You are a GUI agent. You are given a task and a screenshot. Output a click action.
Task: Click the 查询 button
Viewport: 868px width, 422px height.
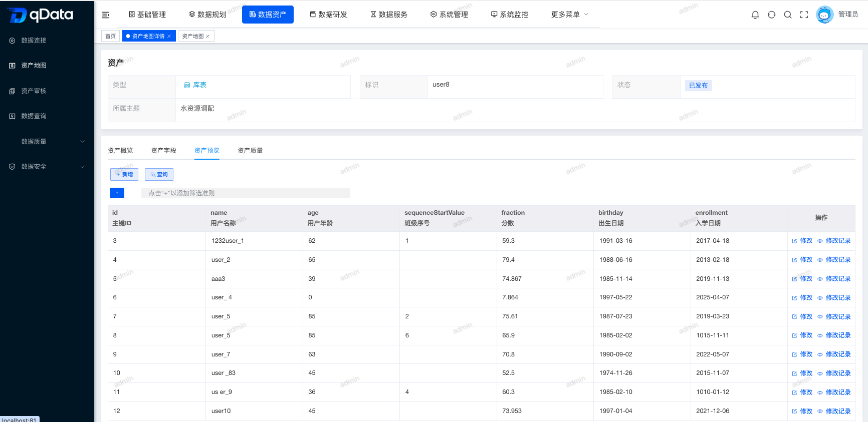(x=159, y=174)
